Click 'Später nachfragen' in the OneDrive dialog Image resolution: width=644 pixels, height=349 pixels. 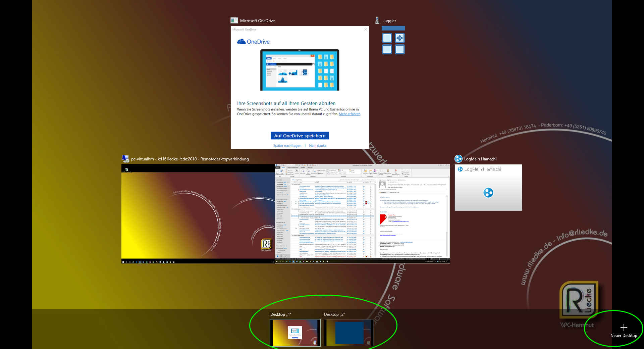coord(287,145)
